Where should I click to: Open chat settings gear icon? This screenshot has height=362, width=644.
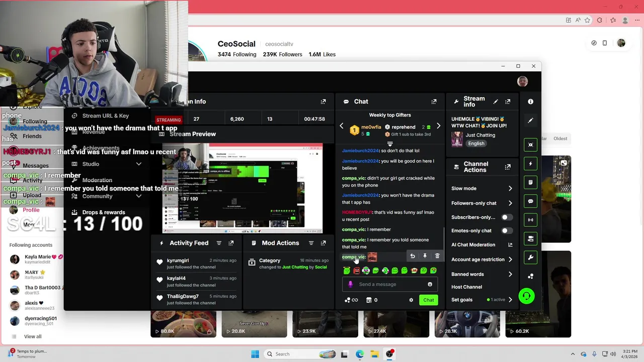(x=411, y=300)
